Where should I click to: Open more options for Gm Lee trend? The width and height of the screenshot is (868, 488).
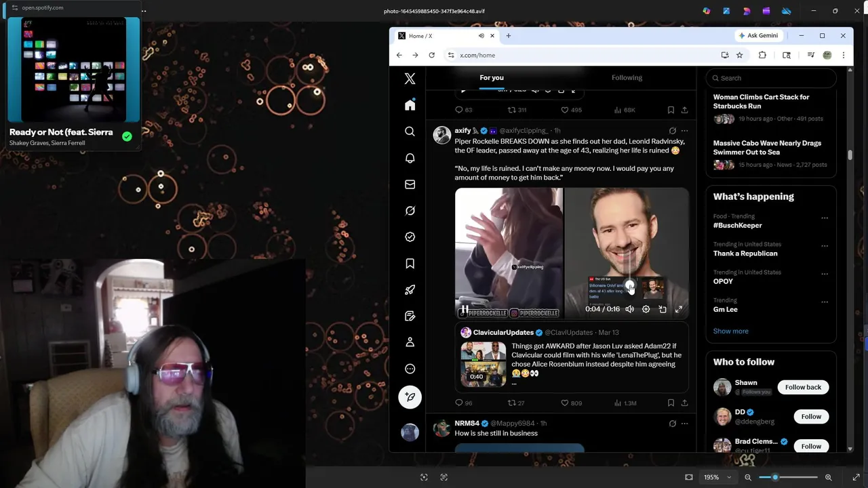pyautogui.click(x=825, y=302)
